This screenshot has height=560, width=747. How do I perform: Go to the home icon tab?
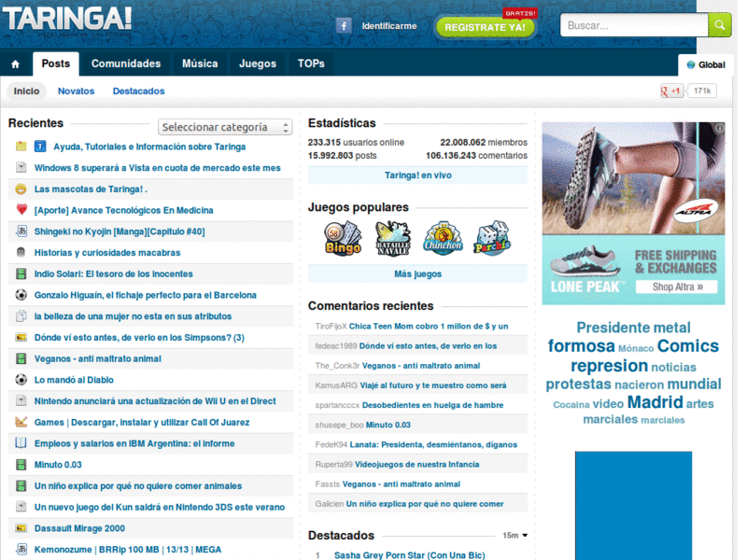16,63
